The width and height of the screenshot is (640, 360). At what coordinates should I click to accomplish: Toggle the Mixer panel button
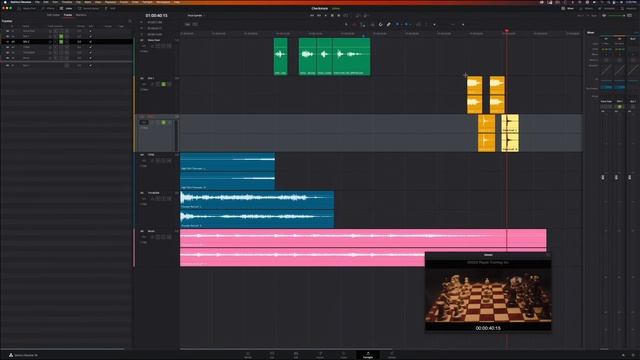[x=568, y=8]
